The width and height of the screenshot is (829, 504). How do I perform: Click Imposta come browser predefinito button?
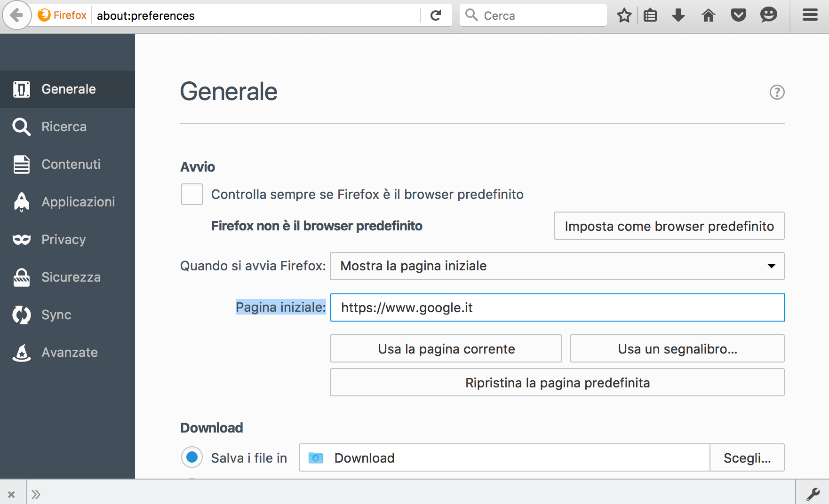(669, 226)
